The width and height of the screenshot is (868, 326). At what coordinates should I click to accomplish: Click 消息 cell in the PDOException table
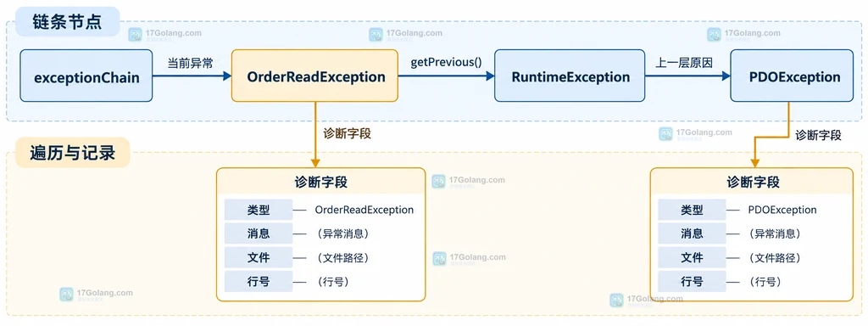692,234
